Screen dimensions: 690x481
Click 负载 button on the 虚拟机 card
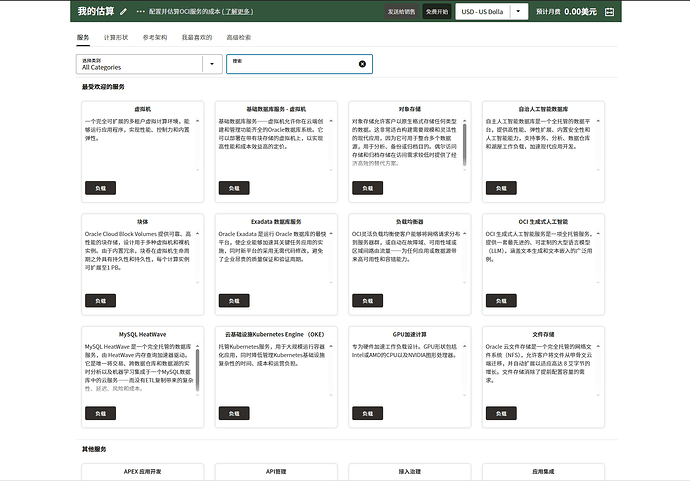point(100,188)
